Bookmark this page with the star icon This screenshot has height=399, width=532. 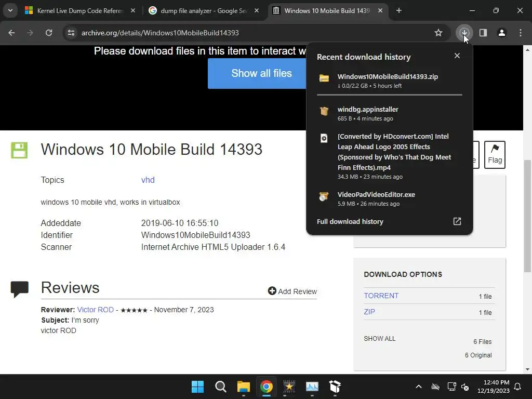438,33
